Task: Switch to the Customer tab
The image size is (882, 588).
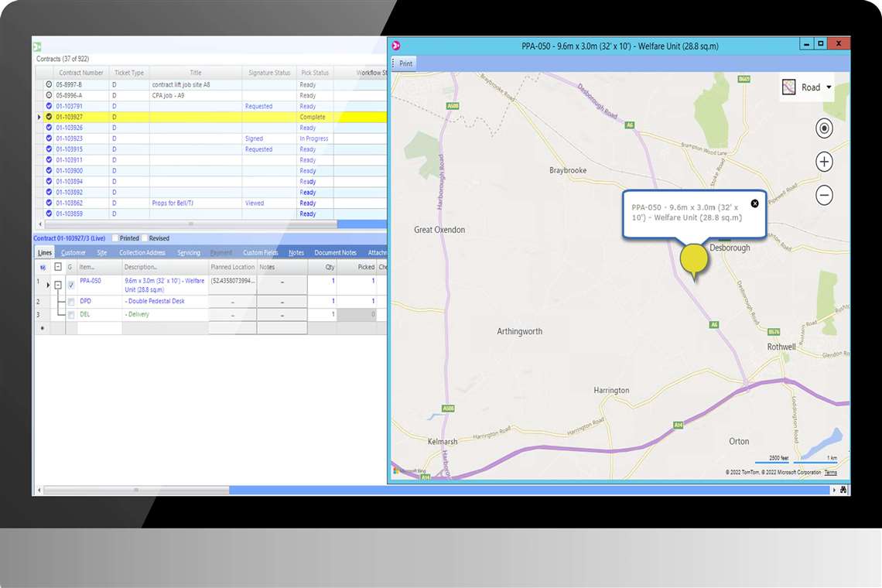Action: click(x=73, y=251)
